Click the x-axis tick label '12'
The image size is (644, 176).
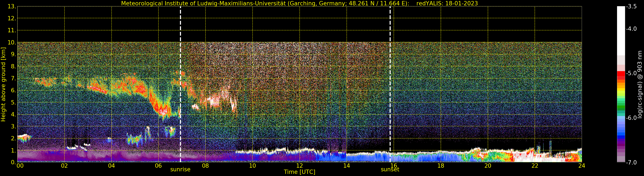[x=300, y=166]
